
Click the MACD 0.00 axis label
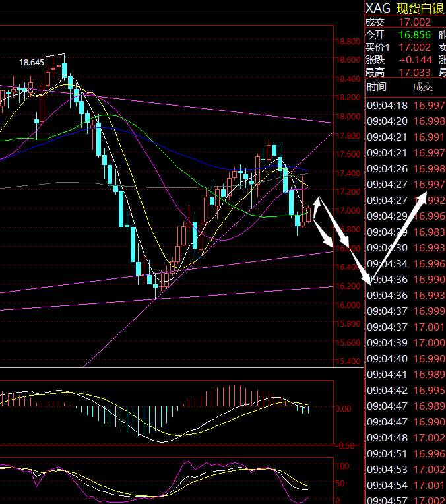coord(344,408)
